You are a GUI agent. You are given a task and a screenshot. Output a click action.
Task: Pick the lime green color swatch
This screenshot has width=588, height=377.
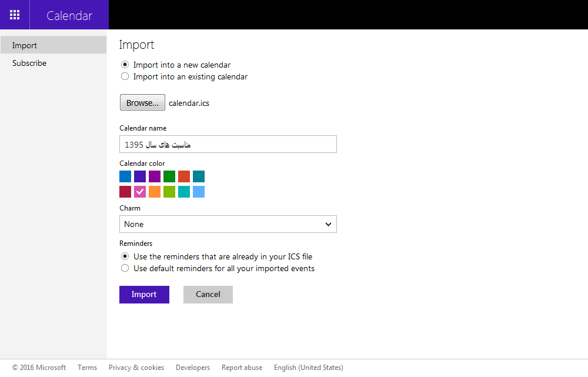click(x=169, y=192)
